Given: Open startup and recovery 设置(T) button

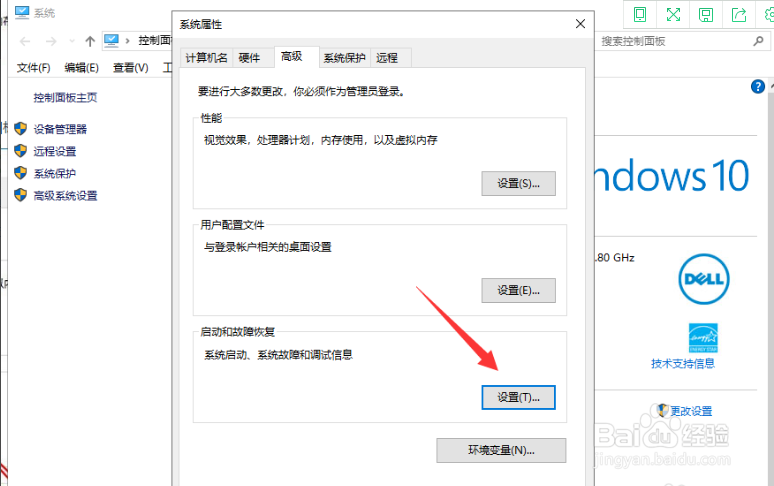Looking at the screenshot, I should [x=518, y=397].
